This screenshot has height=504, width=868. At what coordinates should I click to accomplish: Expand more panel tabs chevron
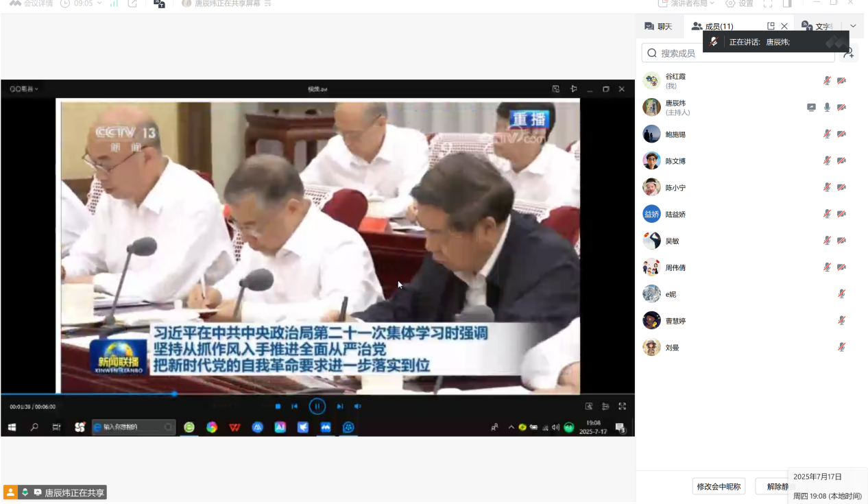(x=853, y=26)
